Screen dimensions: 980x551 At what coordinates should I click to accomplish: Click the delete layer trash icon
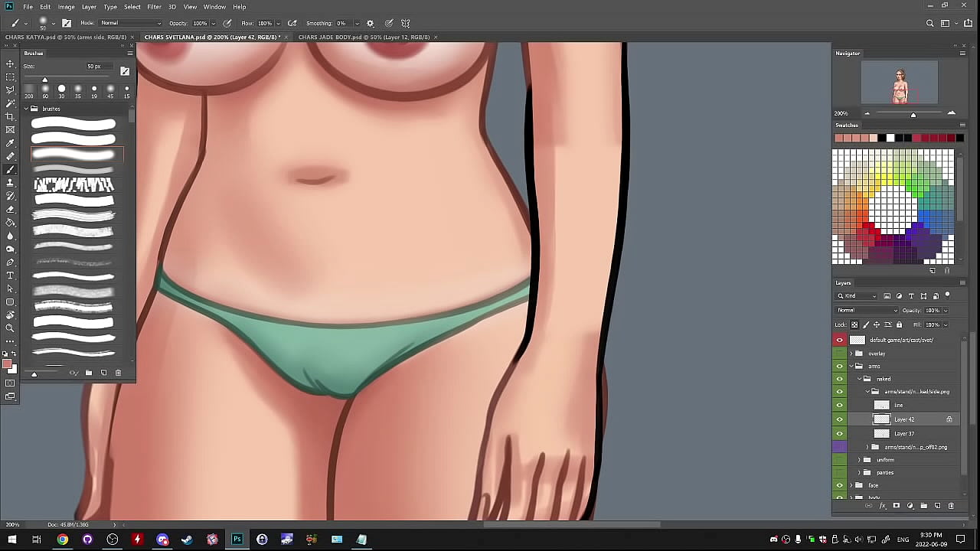click(951, 506)
